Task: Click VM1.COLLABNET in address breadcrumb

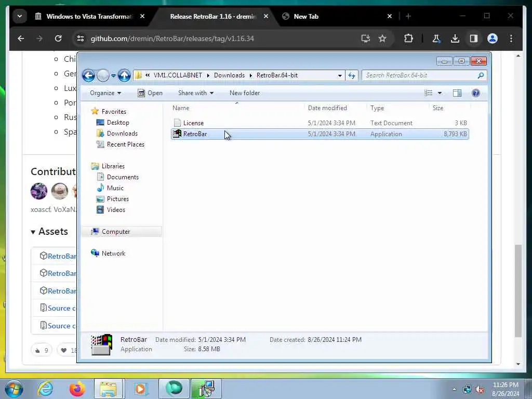Action: click(178, 75)
